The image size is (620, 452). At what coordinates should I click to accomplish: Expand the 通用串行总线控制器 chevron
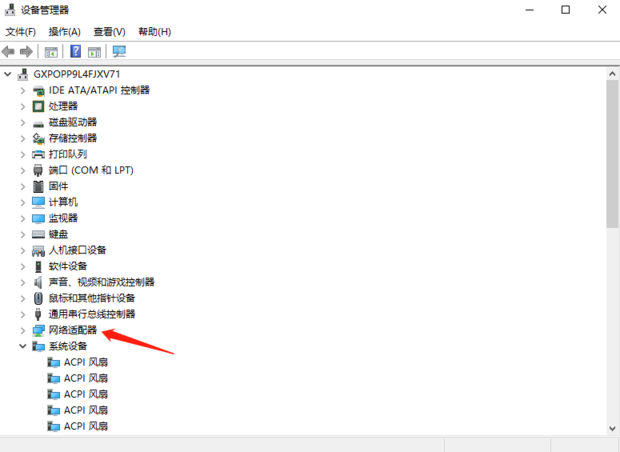coord(23,314)
